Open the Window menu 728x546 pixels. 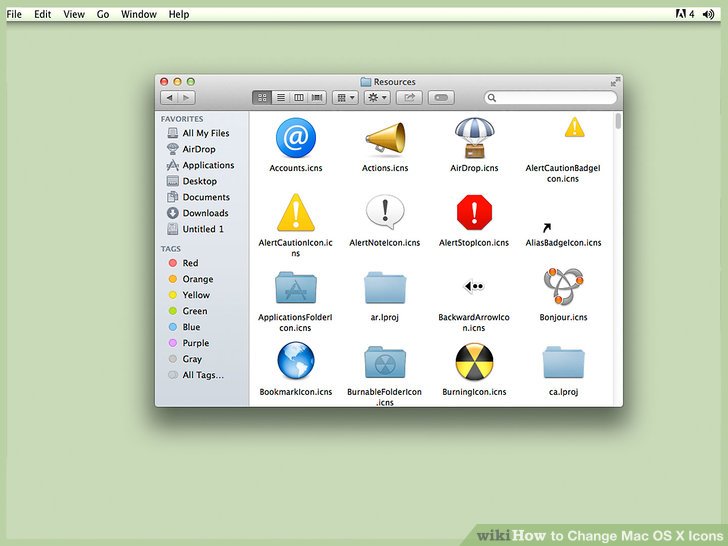pos(138,14)
